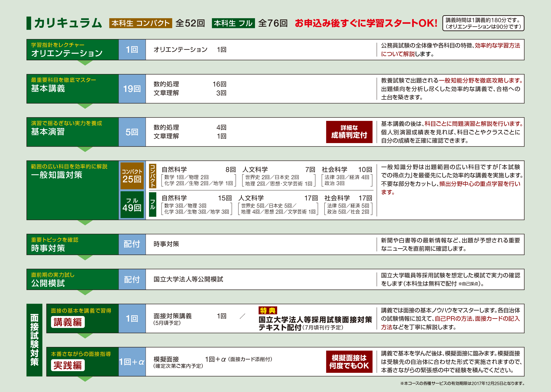Click the yellow 特典 badge

coord(268,310)
